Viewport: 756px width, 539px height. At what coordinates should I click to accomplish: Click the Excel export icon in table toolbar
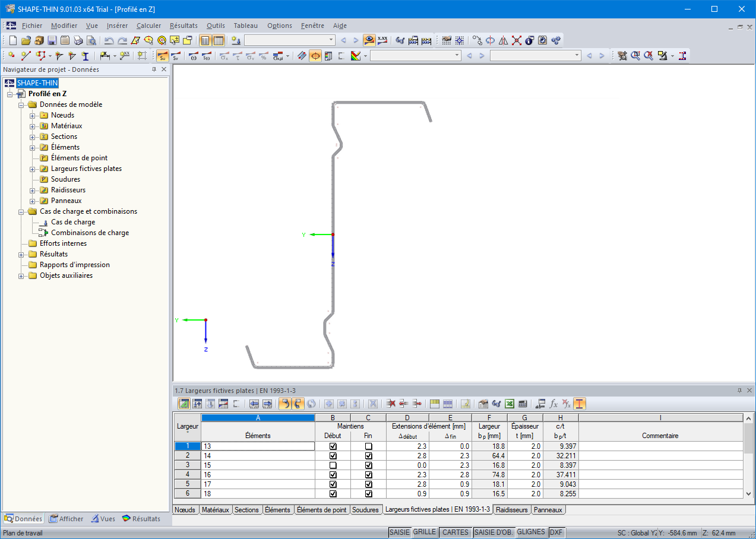point(510,404)
